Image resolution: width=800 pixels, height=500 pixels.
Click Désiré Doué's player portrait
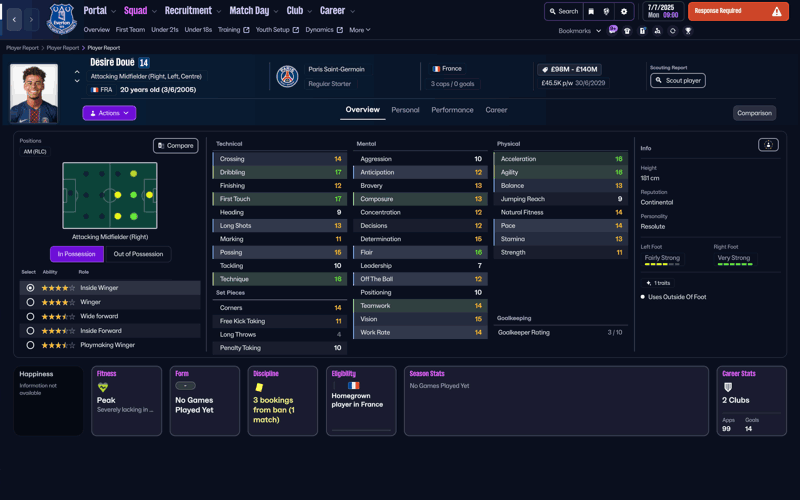33,93
